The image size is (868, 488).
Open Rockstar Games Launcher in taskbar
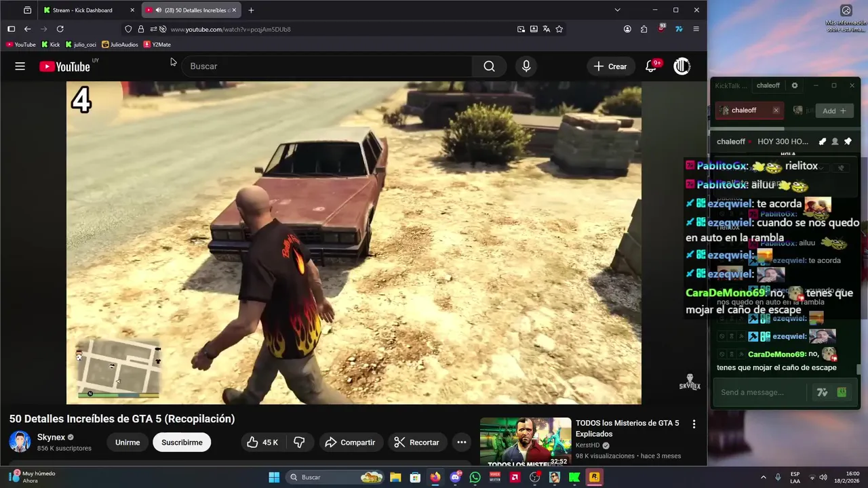tap(594, 477)
